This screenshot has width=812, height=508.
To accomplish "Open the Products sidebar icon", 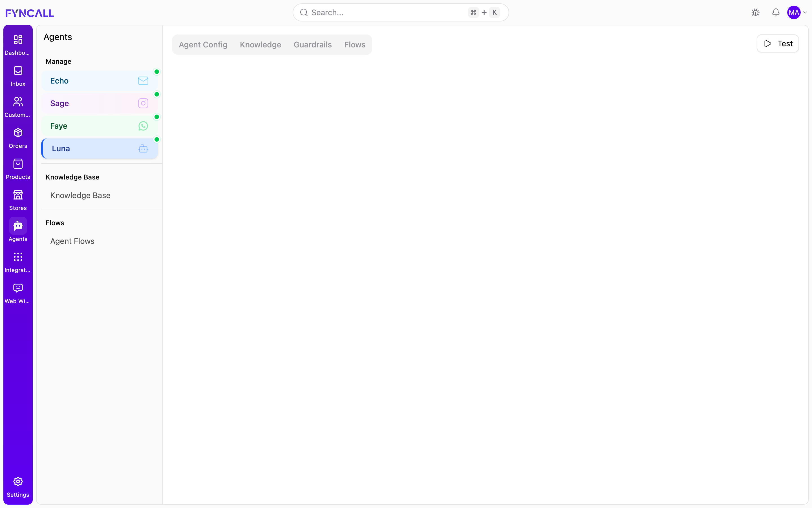I will pos(18,164).
